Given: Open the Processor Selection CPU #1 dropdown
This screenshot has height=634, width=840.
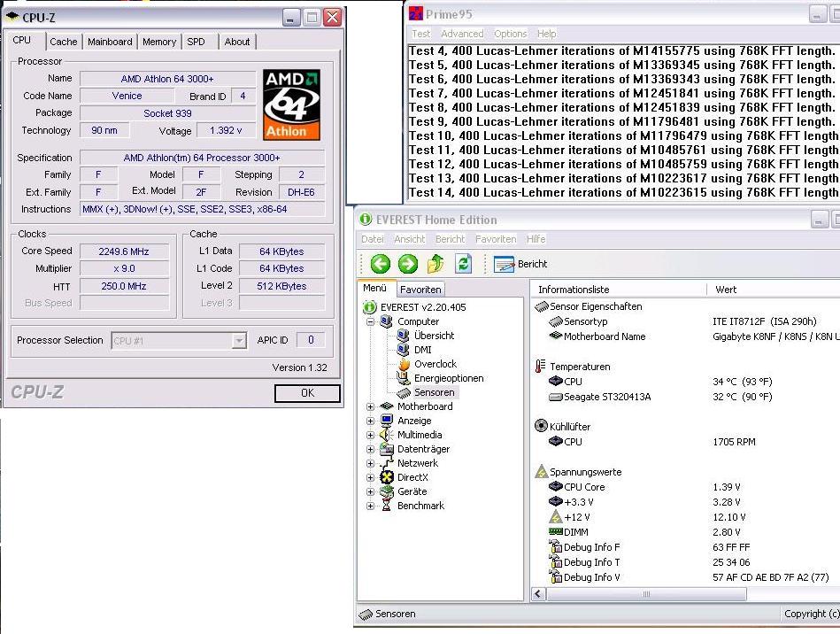Looking at the screenshot, I should (239, 340).
